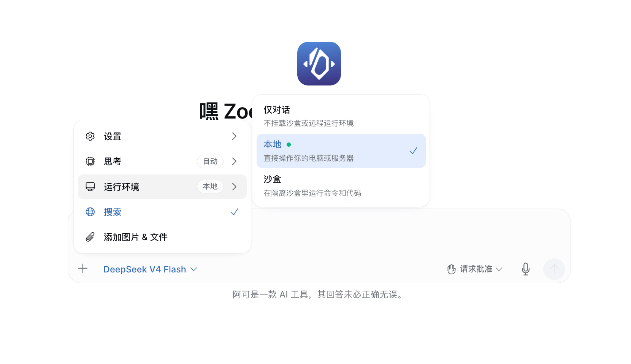Click the paperclip attachment icon

coord(90,237)
